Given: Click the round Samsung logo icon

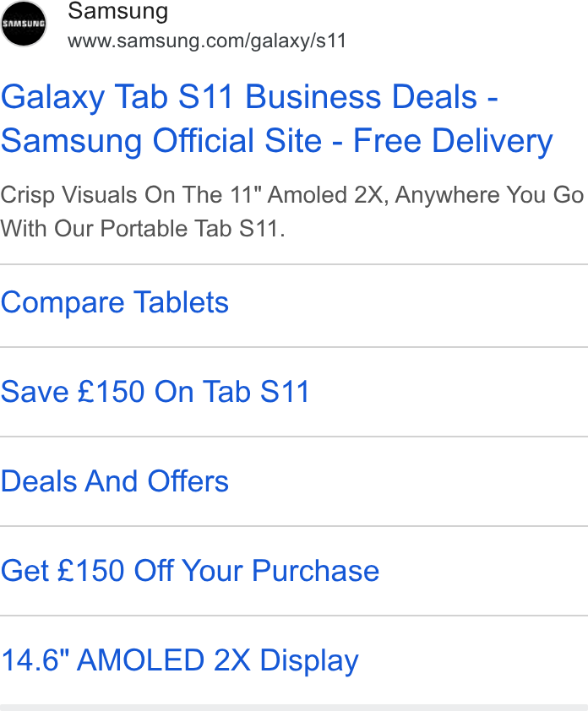Looking at the screenshot, I should pyautogui.click(x=23, y=23).
